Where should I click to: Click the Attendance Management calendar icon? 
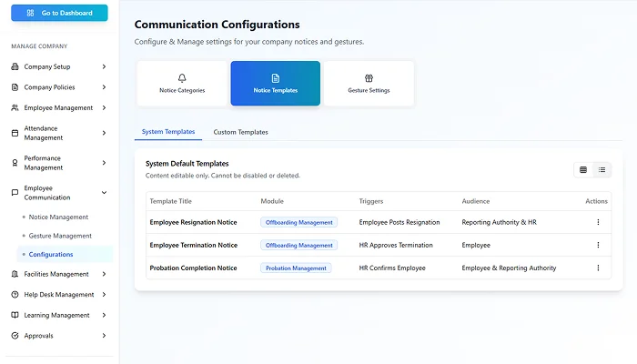click(x=15, y=133)
